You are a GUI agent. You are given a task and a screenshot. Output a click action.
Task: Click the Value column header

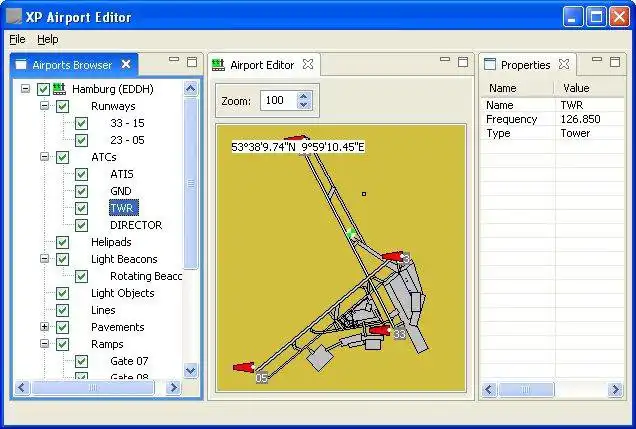coord(590,88)
